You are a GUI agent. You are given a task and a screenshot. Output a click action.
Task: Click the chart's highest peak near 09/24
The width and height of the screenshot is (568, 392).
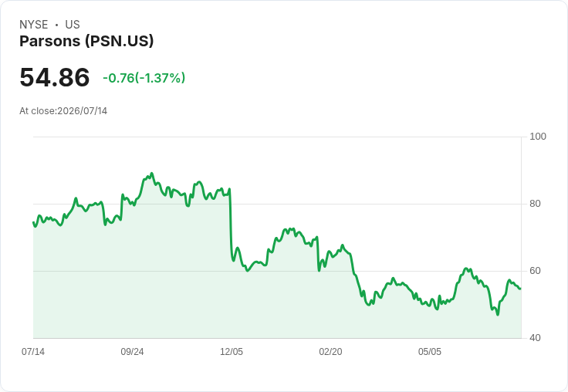click(151, 174)
